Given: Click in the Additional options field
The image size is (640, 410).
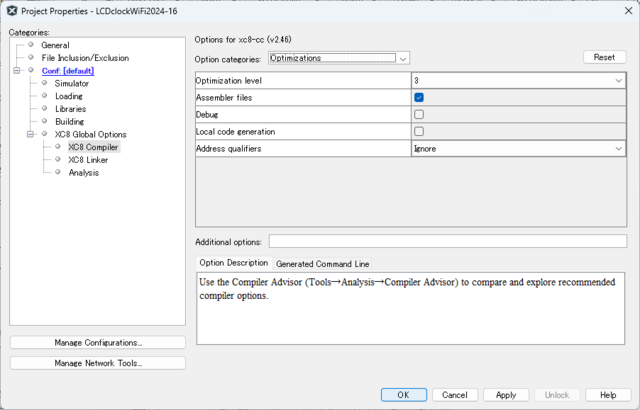Looking at the screenshot, I should pyautogui.click(x=447, y=241).
